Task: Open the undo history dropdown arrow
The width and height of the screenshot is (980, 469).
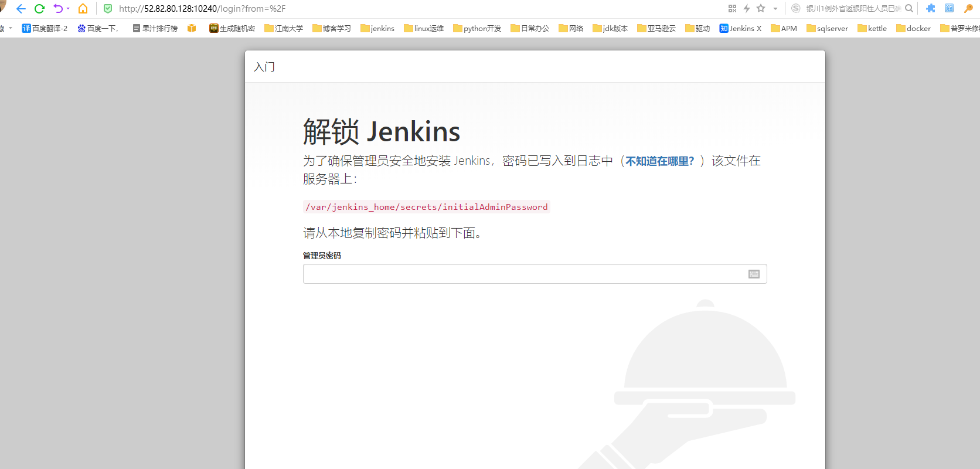Action: click(x=68, y=9)
